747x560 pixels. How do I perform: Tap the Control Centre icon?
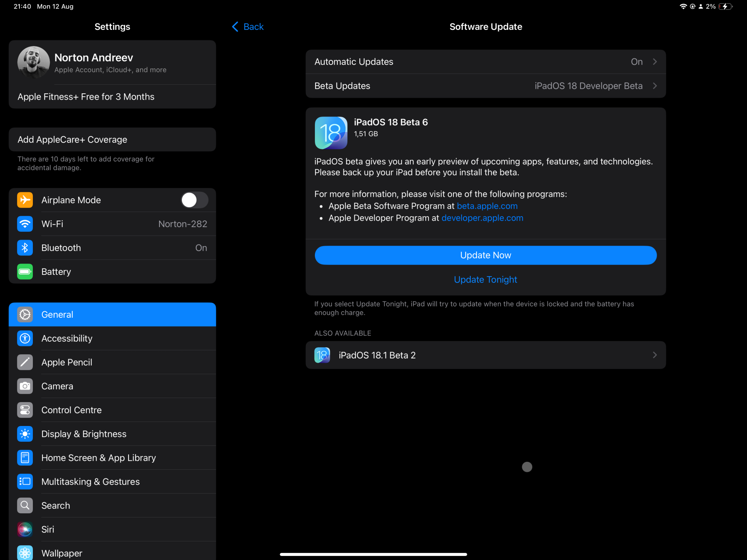[x=25, y=410]
